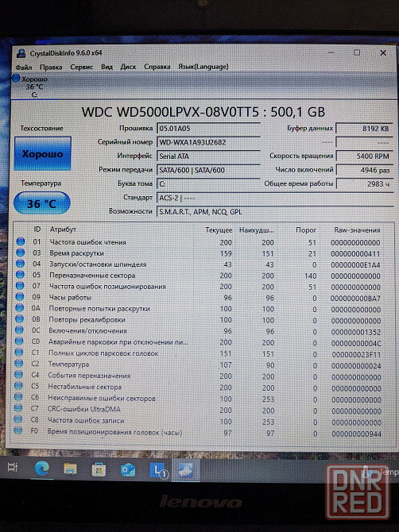Click the CrystalDiskInfo taskbar icon
Image resolution: width=399 pixels, height=532 pixels.
point(186,470)
